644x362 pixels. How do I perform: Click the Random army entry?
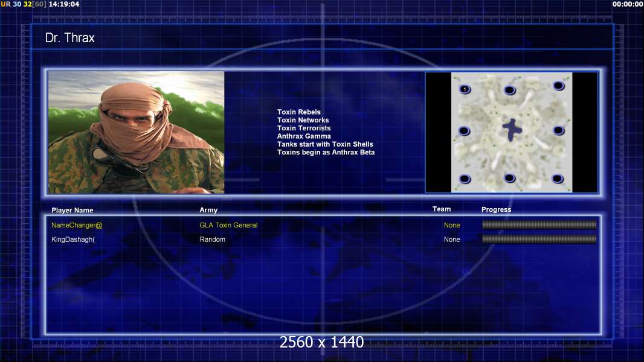pyautogui.click(x=212, y=240)
